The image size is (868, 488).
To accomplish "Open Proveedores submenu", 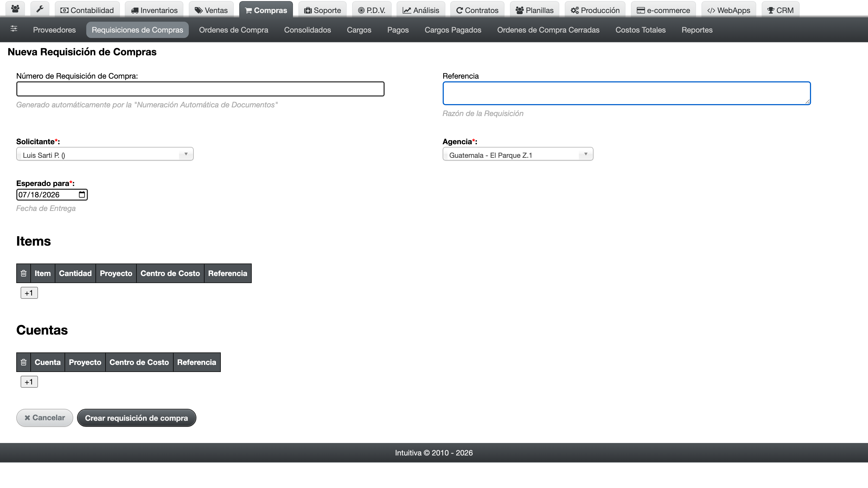I will [x=54, y=30].
